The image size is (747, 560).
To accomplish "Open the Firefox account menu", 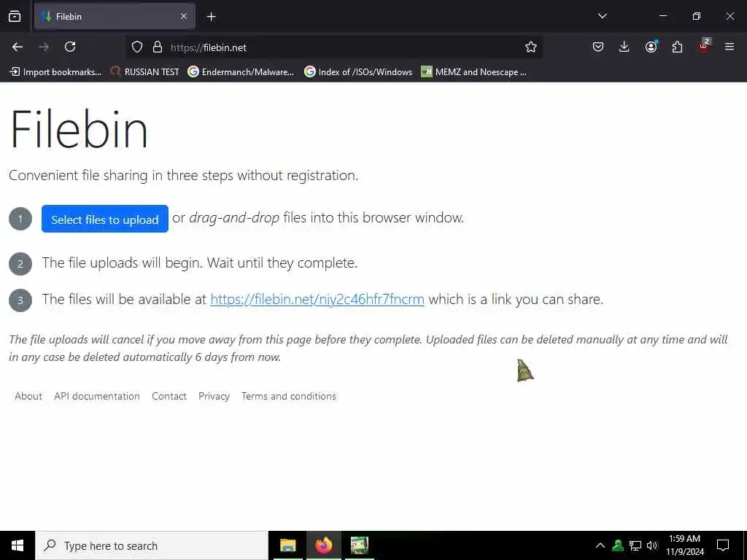I will (x=651, y=47).
